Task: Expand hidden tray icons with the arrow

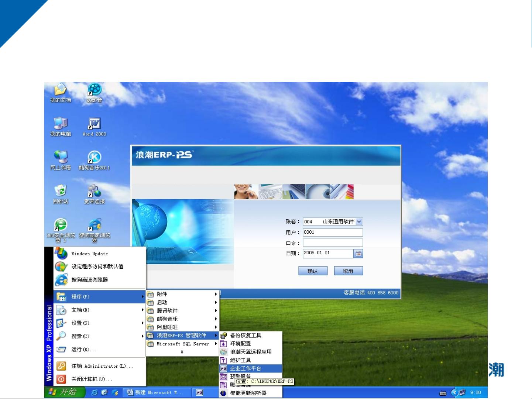Action: click(x=454, y=392)
